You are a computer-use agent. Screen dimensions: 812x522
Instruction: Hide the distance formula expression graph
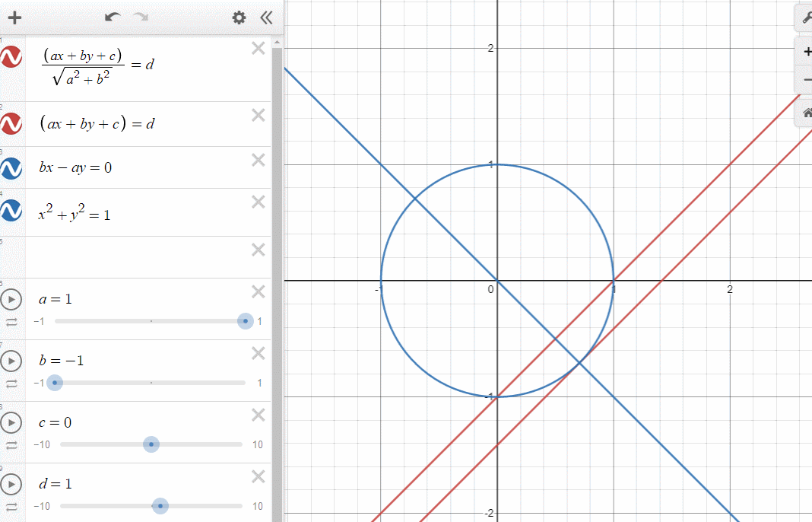tap(11, 57)
